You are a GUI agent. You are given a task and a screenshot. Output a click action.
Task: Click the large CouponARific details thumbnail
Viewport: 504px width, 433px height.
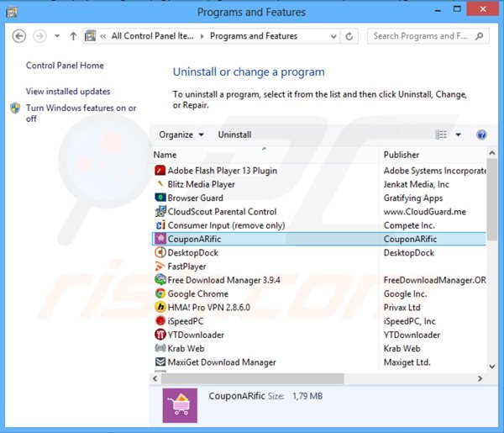(x=180, y=405)
